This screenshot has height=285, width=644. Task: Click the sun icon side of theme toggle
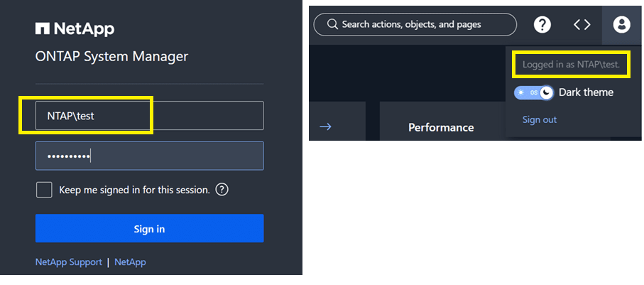pyautogui.click(x=521, y=92)
